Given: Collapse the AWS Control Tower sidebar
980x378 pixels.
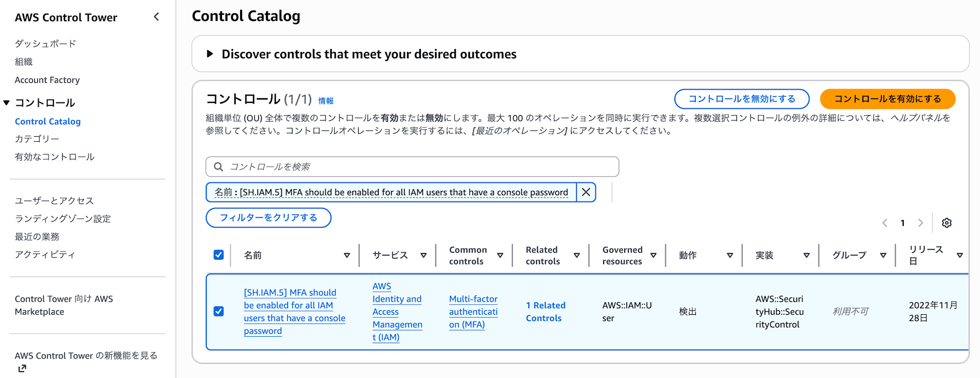Looking at the screenshot, I should point(156,17).
